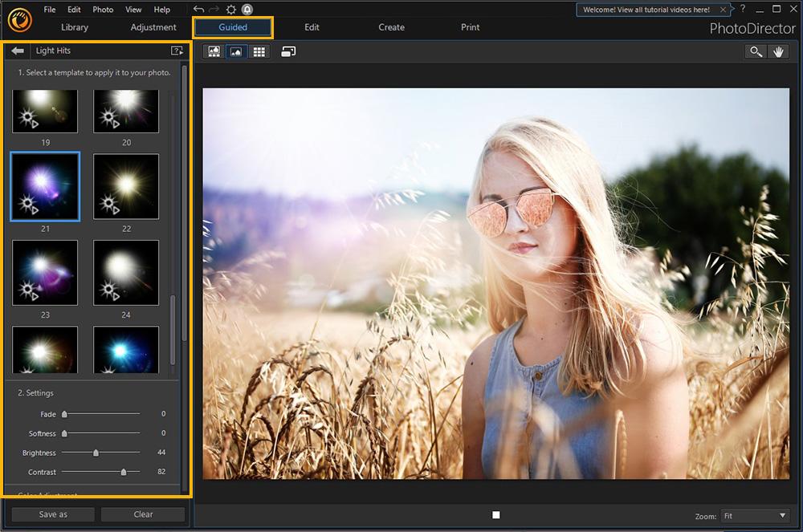This screenshot has height=532, width=803.
Task: Open the Zoom Fit dropdown
Action: pyautogui.click(x=754, y=515)
